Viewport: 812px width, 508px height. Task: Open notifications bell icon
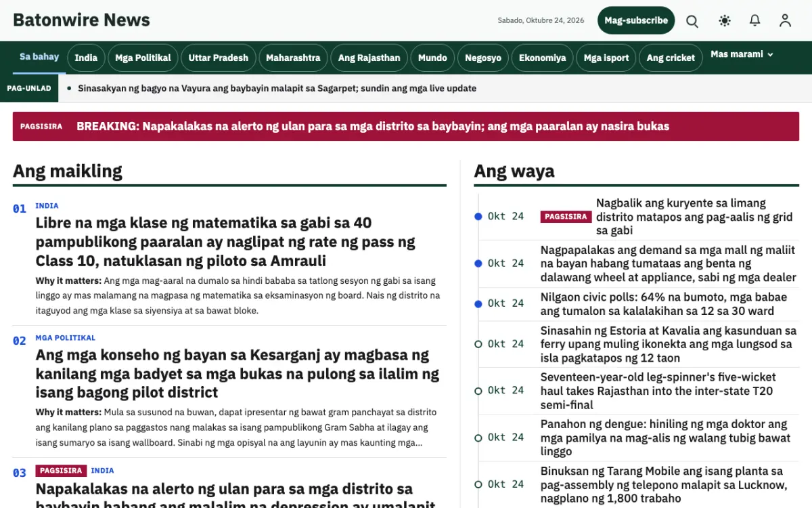coord(755,21)
